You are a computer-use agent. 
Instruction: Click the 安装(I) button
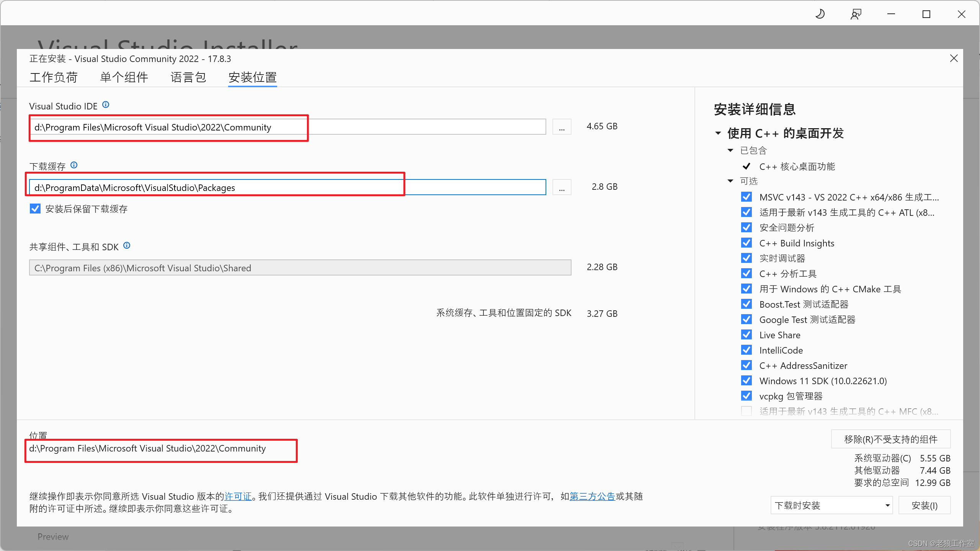924,505
